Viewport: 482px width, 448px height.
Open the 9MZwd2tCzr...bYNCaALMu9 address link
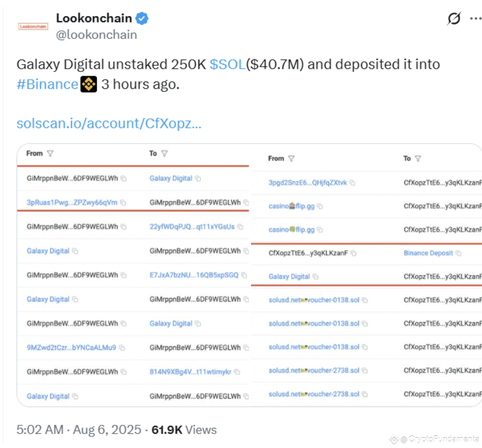coord(71,348)
